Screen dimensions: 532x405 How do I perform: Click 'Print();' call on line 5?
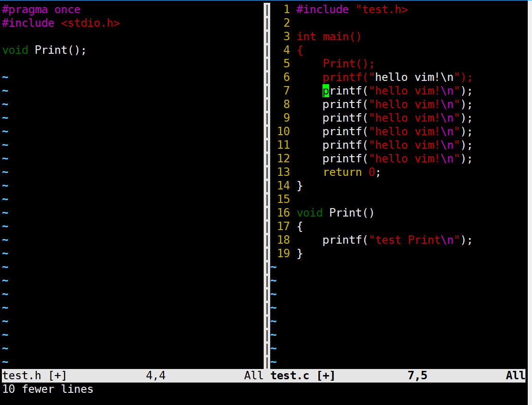click(x=348, y=64)
